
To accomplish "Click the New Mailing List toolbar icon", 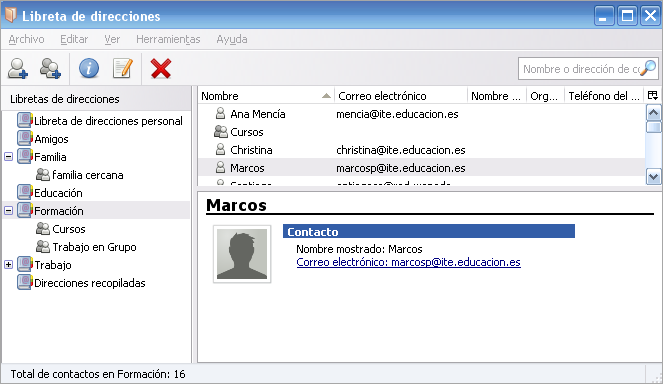I will click(x=50, y=68).
